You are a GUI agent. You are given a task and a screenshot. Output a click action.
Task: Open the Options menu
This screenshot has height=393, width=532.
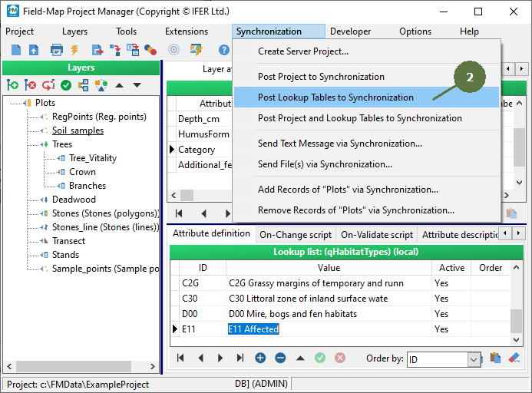(x=415, y=31)
